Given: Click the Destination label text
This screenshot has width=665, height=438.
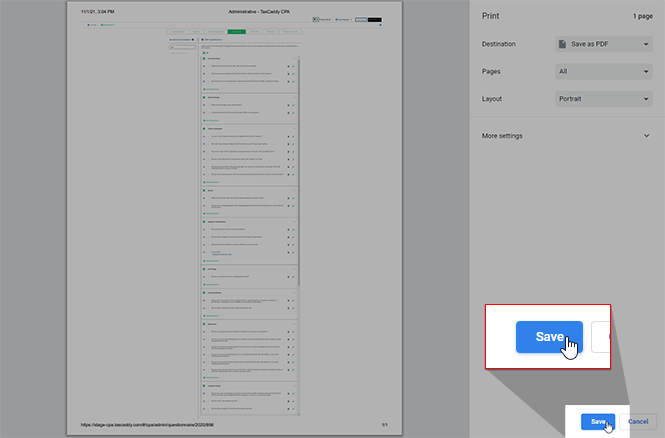Looking at the screenshot, I should click(500, 44).
